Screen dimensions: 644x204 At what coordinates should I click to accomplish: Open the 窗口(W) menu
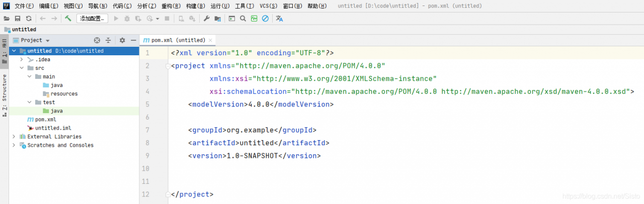(x=292, y=6)
